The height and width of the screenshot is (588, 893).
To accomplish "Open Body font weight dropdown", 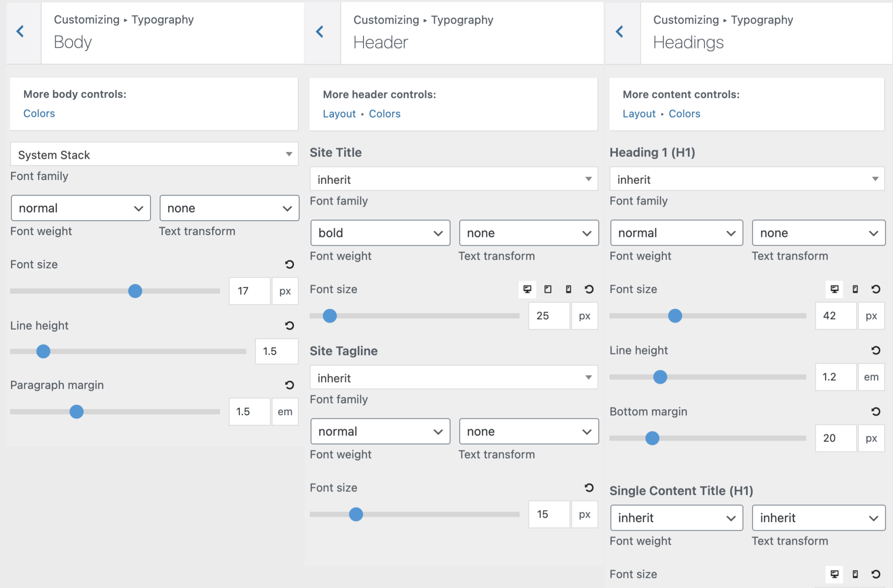I will coord(81,208).
